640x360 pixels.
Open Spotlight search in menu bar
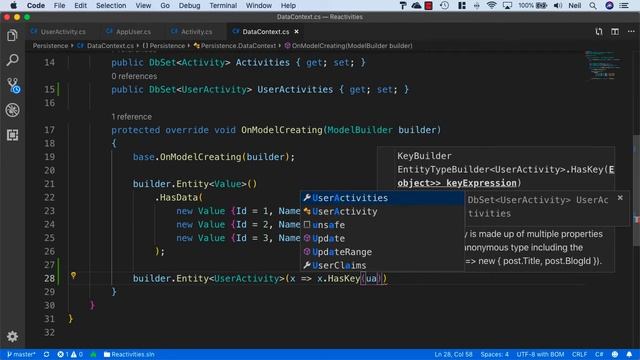point(593,5)
